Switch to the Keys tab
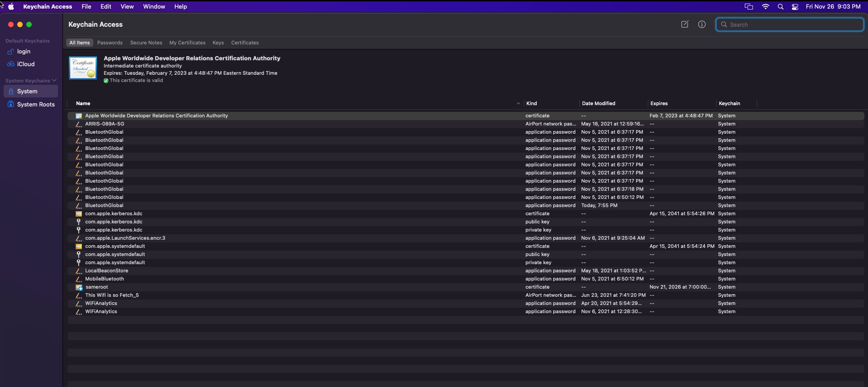868x387 pixels. (x=218, y=43)
